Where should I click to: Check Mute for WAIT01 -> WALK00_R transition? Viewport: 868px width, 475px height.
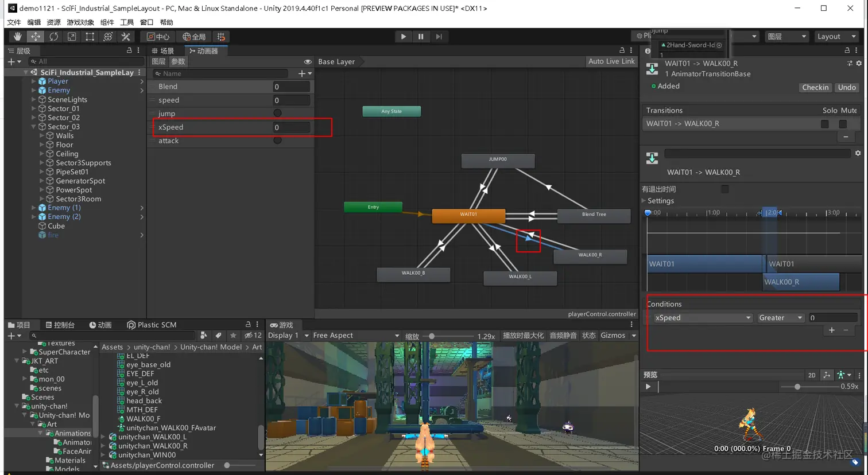(x=843, y=124)
